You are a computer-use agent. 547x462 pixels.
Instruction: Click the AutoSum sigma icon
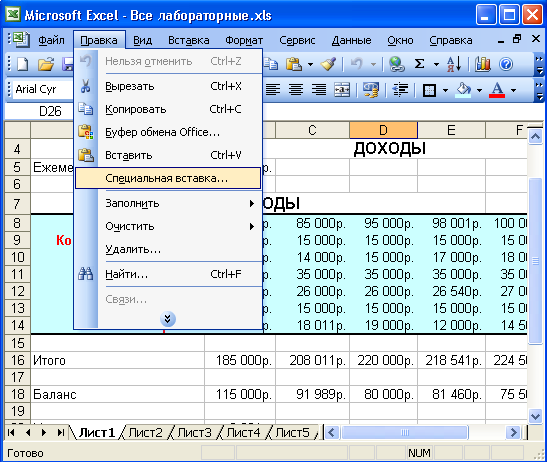[x=419, y=64]
